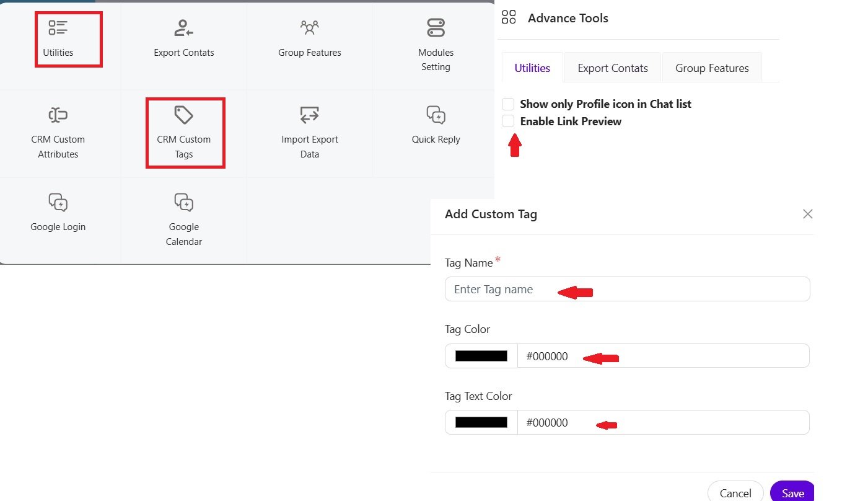Click the Enter Tag name field
868x501 pixels.
coord(627,289)
